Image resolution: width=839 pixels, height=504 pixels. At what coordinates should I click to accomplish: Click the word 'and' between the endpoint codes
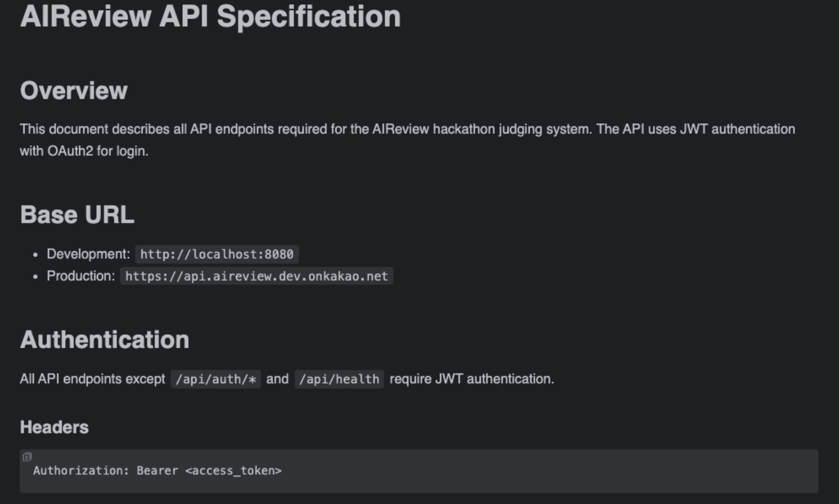(x=277, y=379)
